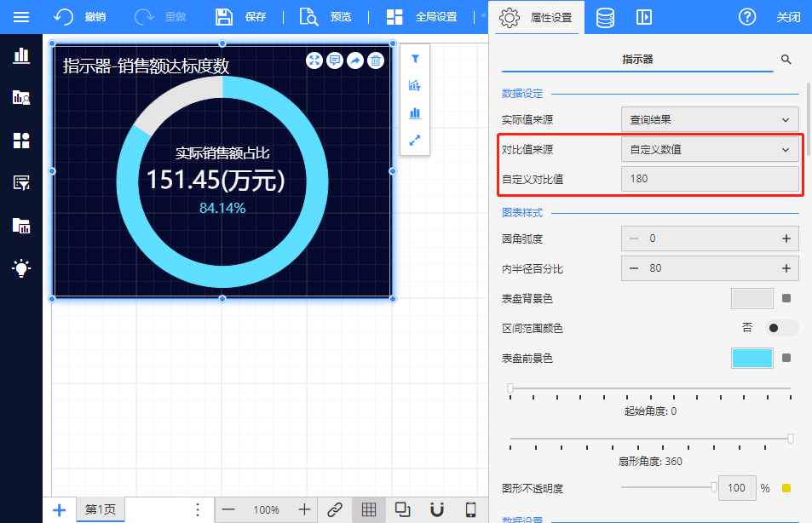Click the link icon in bottom toolbar
Viewport: 812px width, 523px height.
335,509
